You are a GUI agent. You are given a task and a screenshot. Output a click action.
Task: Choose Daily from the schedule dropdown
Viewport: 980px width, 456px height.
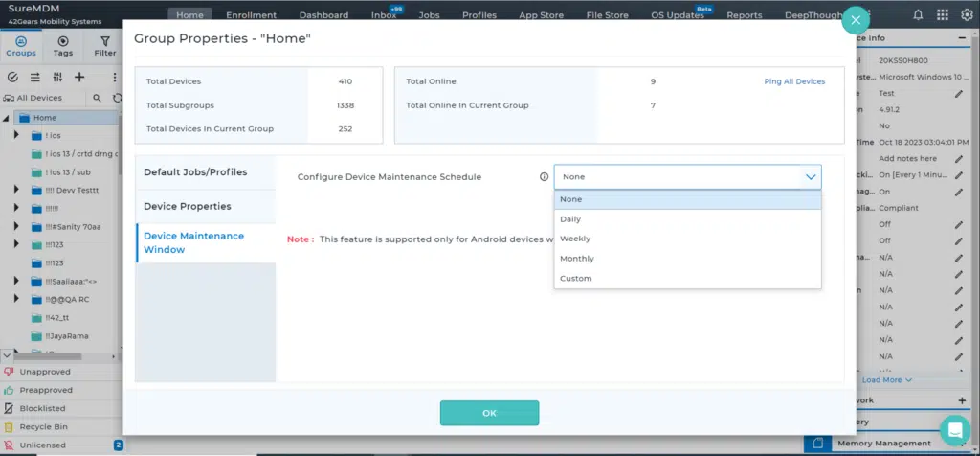tap(570, 219)
